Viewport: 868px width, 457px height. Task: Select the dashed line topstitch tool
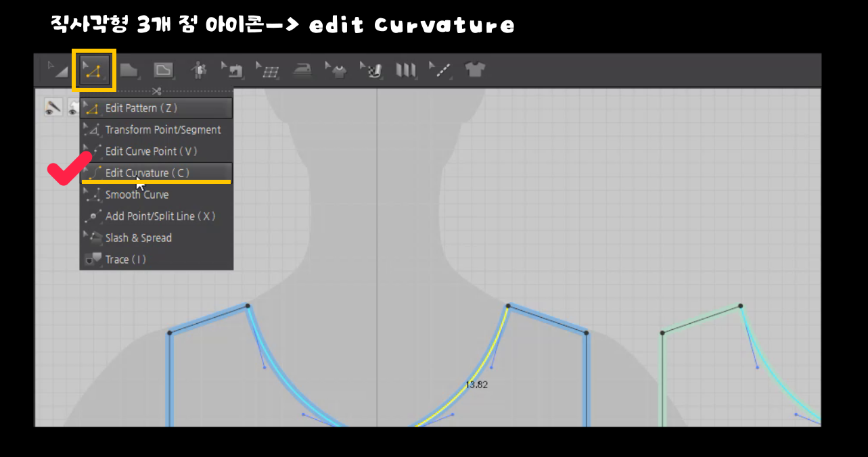440,70
